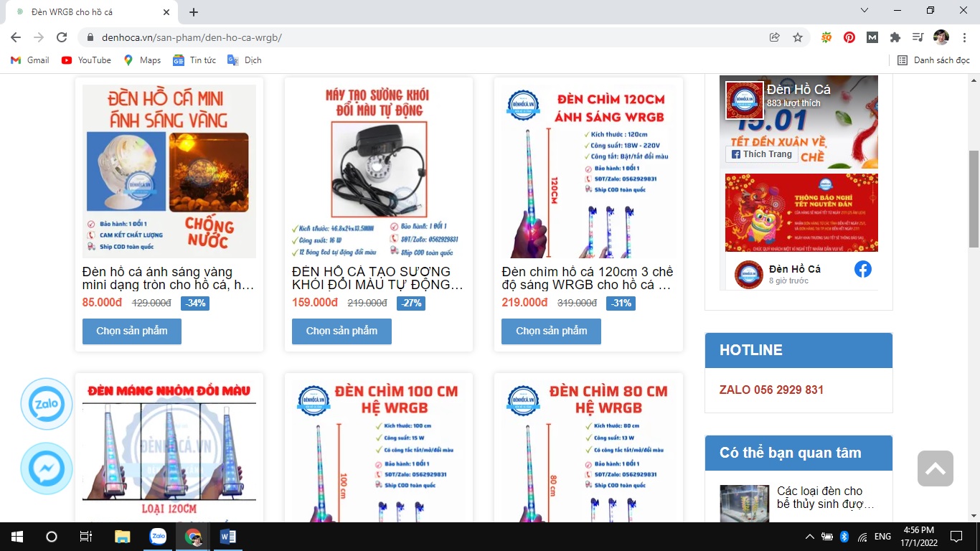Image resolution: width=980 pixels, height=551 pixels.
Task: Click Chọn sản phẩm for the 85.000đ lamp
Action: (132, 331)
